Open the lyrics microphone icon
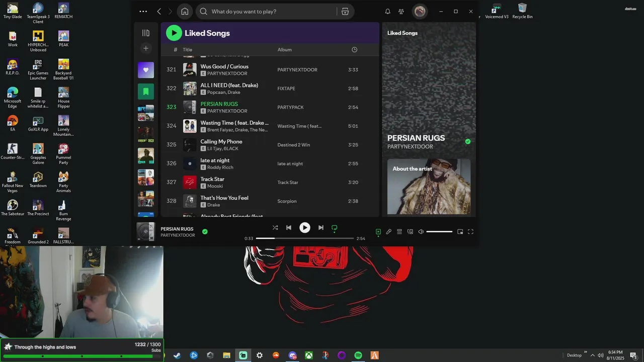The height and width of the screenshot is (362, 644). 389,232
